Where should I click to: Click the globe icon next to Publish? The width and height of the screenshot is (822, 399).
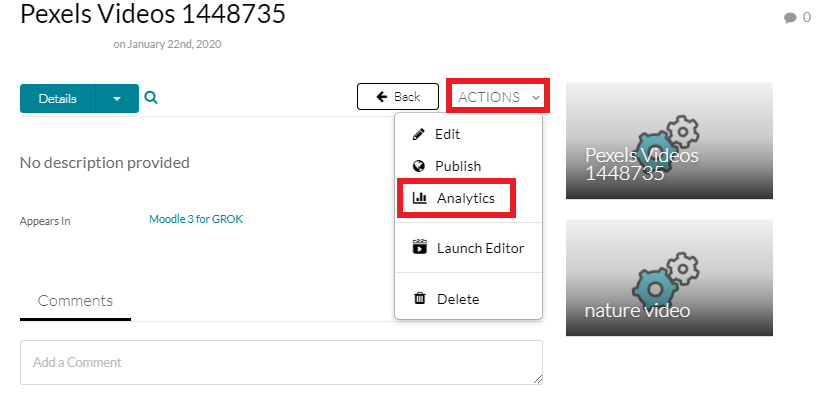click(419, 166)
